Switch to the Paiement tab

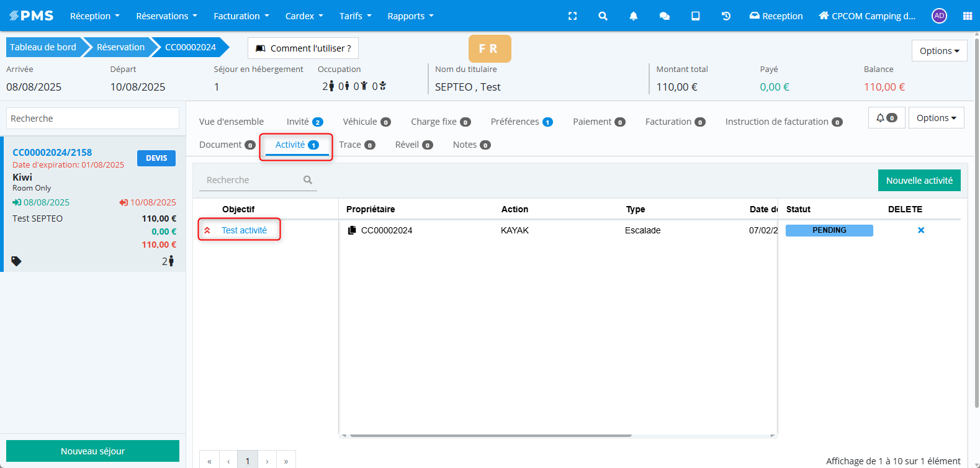(x=598, y=122)
